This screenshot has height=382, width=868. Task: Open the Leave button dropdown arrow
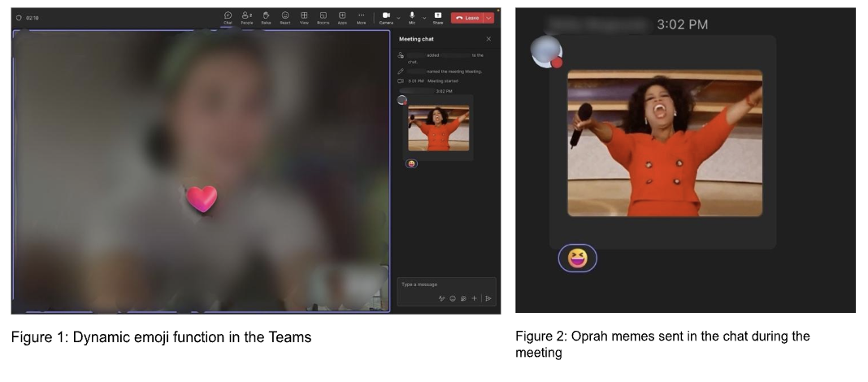(489, 17)
